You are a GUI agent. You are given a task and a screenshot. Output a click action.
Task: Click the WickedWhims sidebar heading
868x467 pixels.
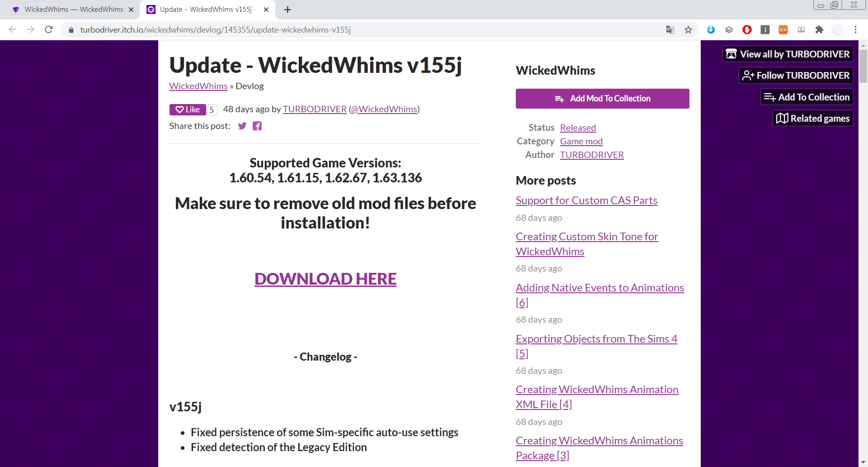556,71
